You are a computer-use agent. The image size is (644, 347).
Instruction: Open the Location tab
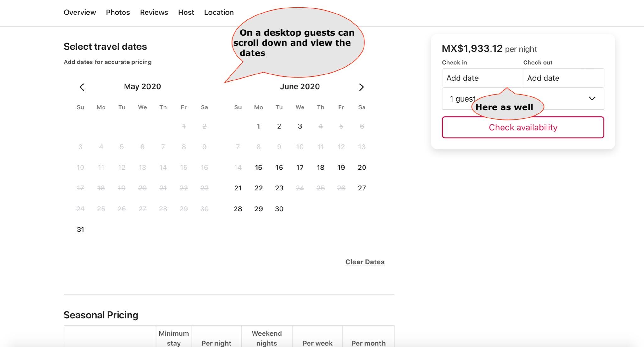click(x=219, y=13)
